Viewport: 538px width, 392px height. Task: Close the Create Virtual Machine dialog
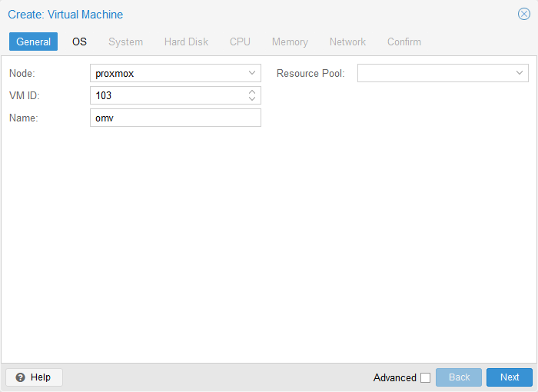[524, 14]
